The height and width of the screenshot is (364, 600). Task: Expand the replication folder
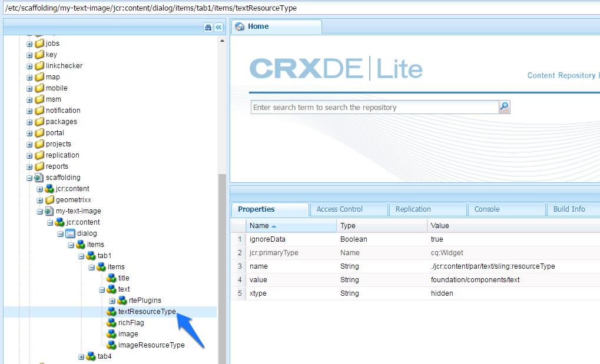29,156
